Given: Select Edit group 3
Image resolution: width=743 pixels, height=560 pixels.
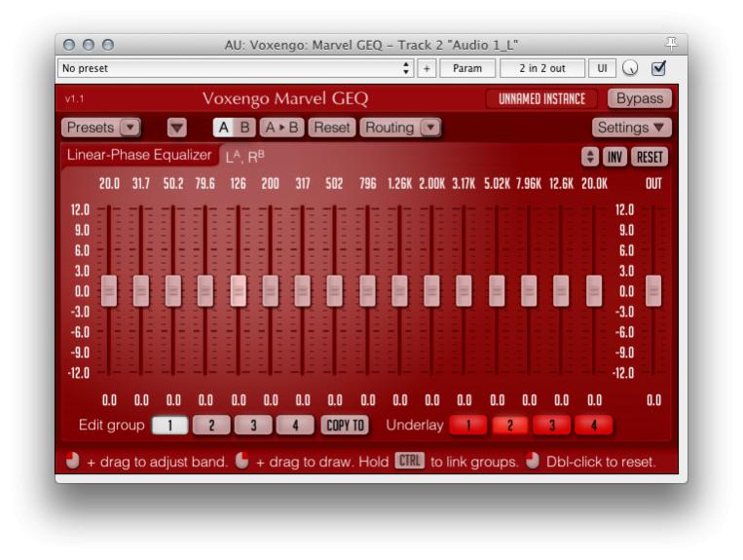Looking at the screenshot, I should point(253,425).
